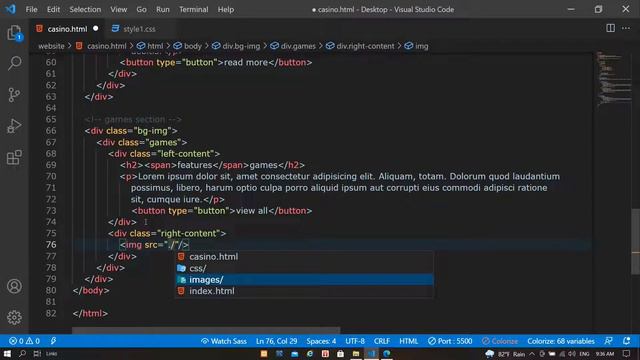The height and width of the screenshot is (360, 640).
Task: Open the Source Control view
Action: click(x=14, y=95)
